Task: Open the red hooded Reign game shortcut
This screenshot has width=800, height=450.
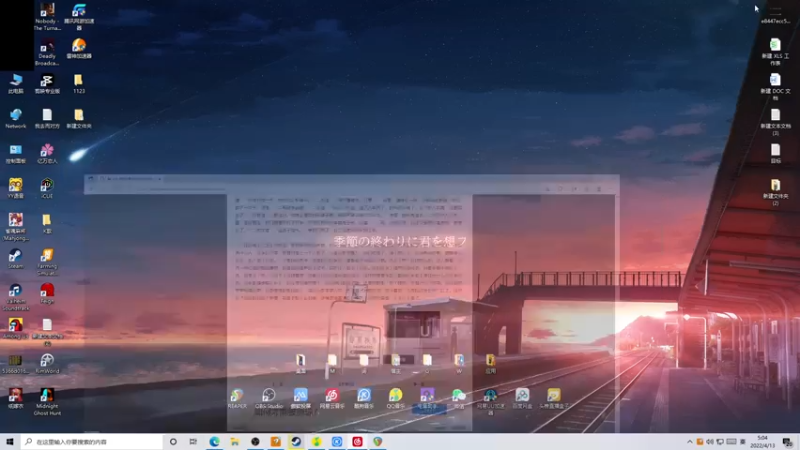Action: click(47, 293)
